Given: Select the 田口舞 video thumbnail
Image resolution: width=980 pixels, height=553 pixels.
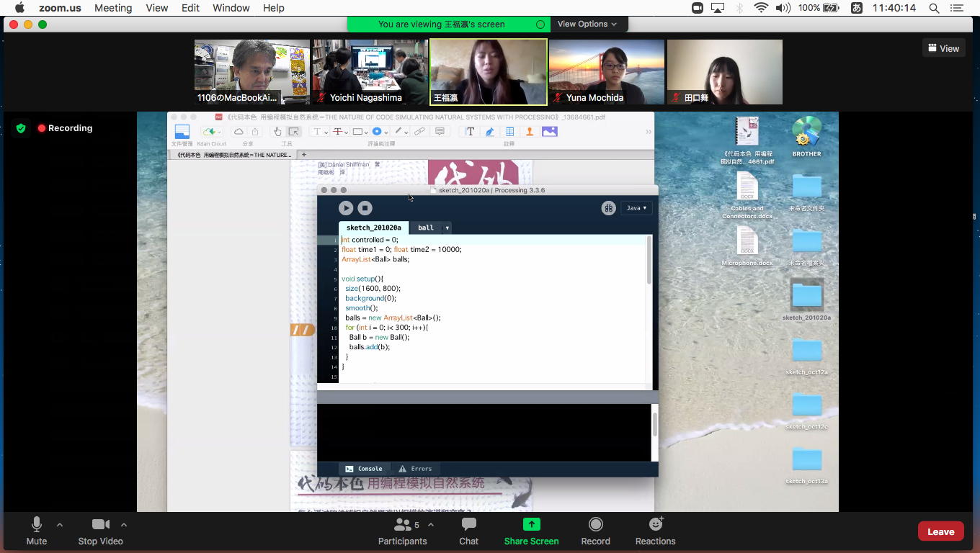Looking at the screenshot, I should [x=725, y=72].
